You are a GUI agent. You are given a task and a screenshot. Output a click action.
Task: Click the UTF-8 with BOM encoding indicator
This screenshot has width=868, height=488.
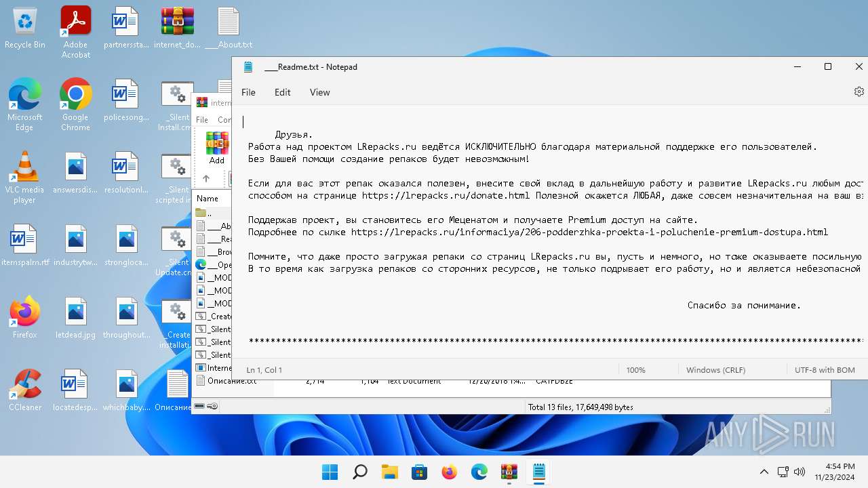click(825, 370)
